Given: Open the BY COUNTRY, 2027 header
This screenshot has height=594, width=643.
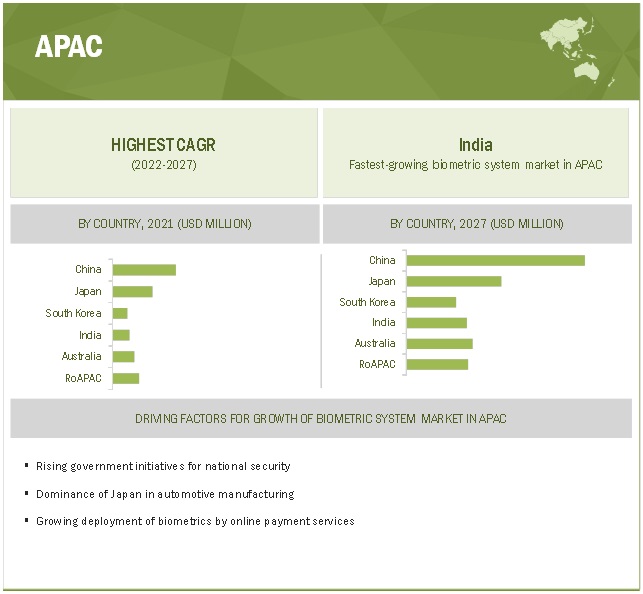Looking at the screenshot, I should pos(477,224).
